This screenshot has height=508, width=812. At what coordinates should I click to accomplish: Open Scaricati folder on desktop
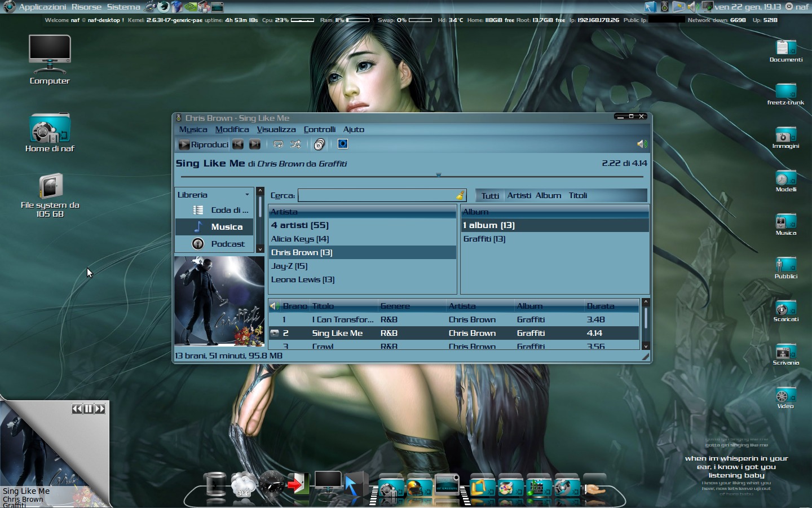(785, 311)
